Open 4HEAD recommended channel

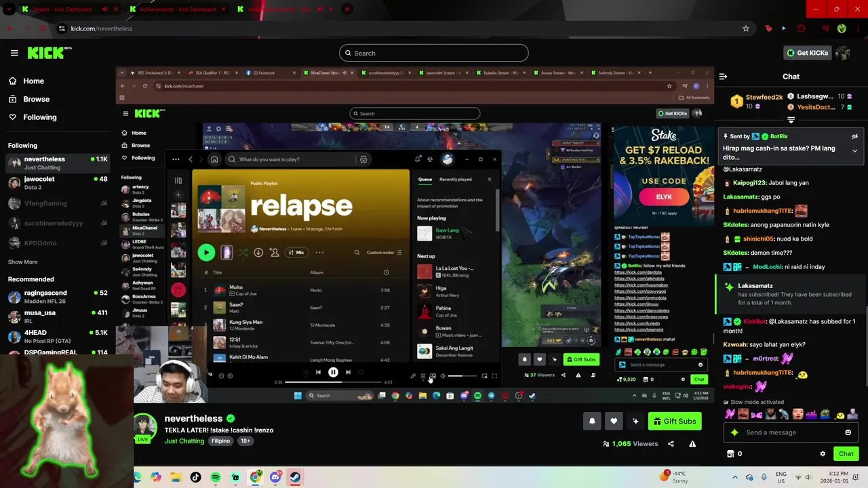pos(58,336)
